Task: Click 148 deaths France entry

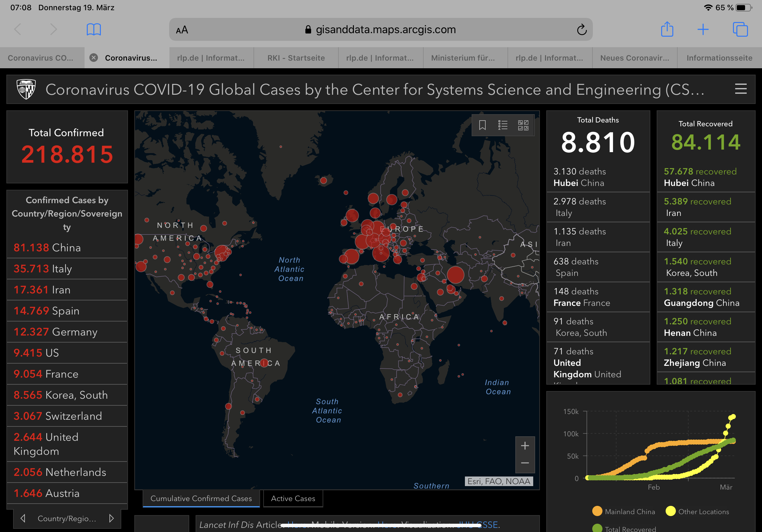Action: pos(598,297)
